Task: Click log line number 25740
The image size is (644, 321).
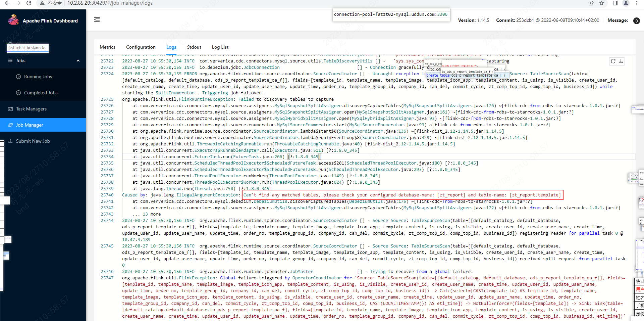Action: (107, 195)
